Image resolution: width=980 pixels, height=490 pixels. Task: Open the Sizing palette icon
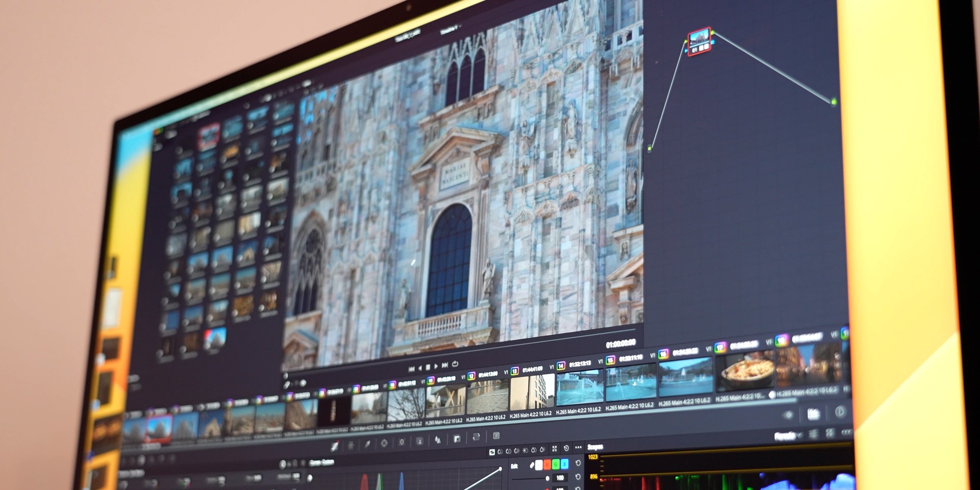(476, 437)
